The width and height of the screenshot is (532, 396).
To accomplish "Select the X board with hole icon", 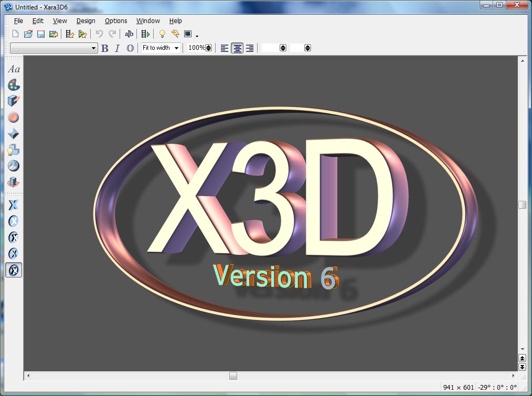I will tap(14, 253).
